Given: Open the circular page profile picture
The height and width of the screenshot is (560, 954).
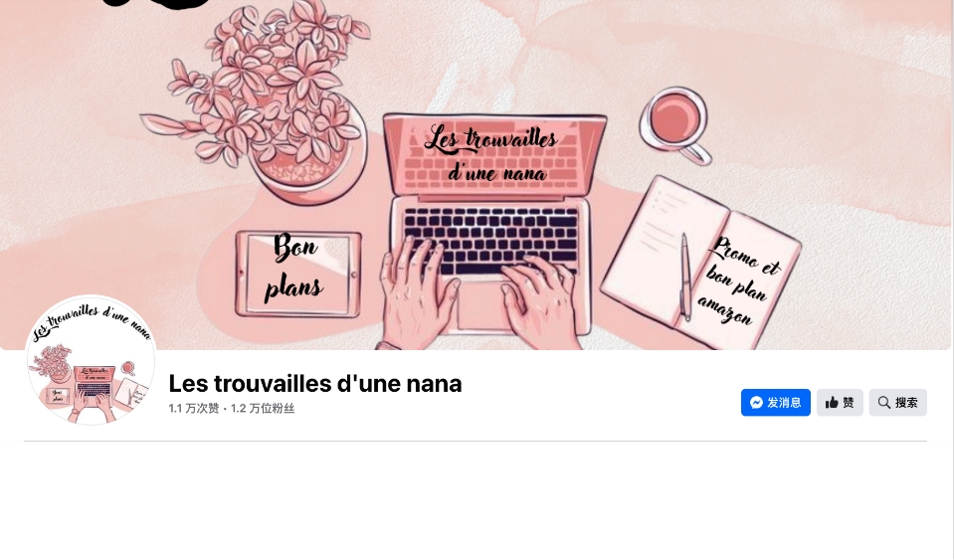Looking at the screenshot, I should pos(91,360).
